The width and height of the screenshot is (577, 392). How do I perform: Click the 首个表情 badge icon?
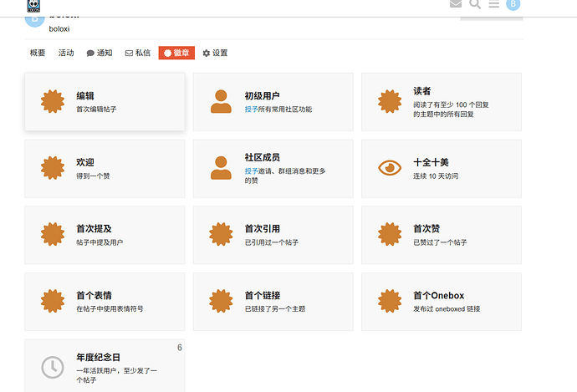53,301
